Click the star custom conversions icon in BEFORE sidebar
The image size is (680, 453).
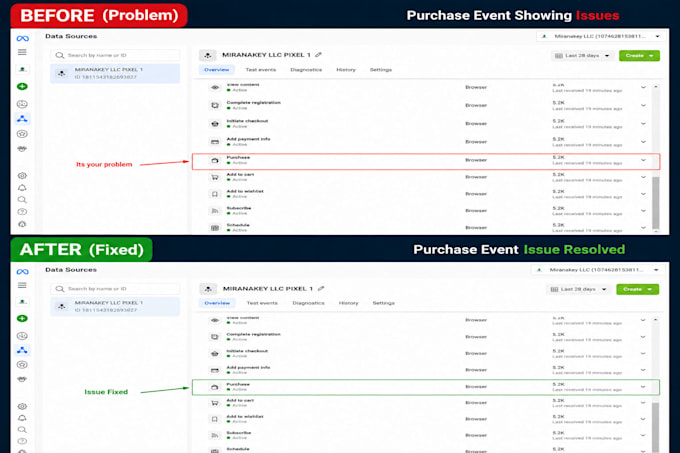pos(22,134)
